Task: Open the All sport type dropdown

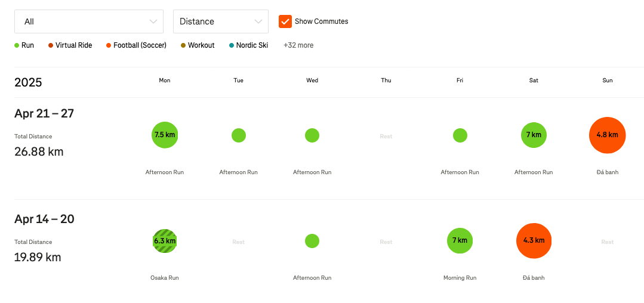Action: tap(89, 21)
